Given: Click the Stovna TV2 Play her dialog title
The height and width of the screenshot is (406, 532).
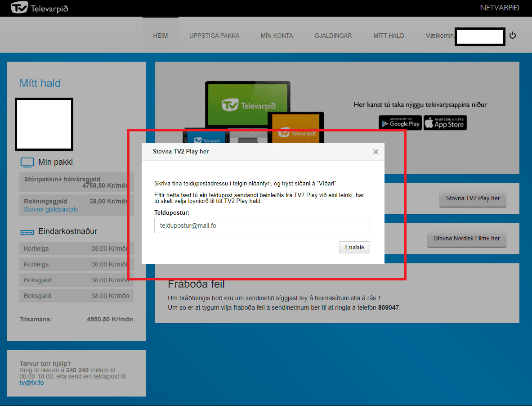Looking at the screenshot, I should coord(180,151).
